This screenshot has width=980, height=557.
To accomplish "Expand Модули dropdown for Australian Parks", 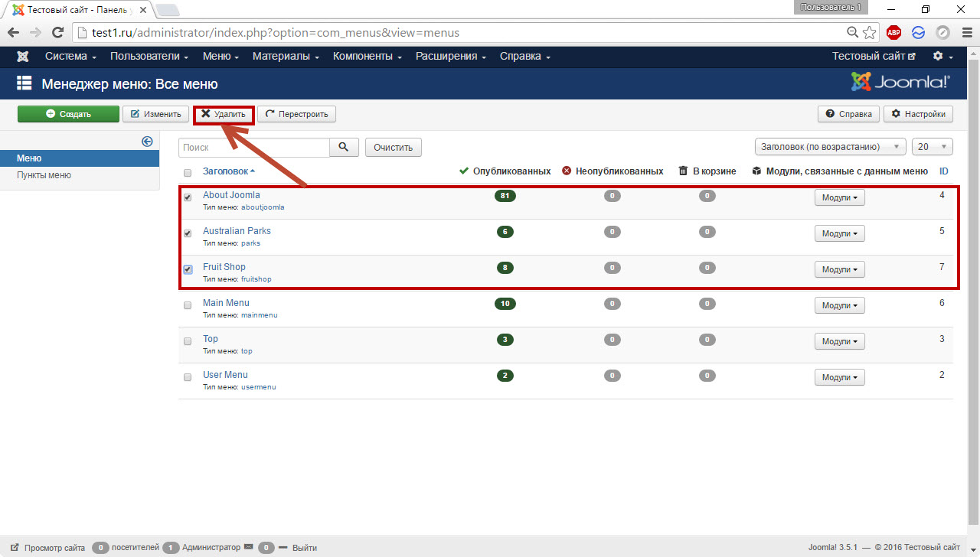I will [839, 233].
